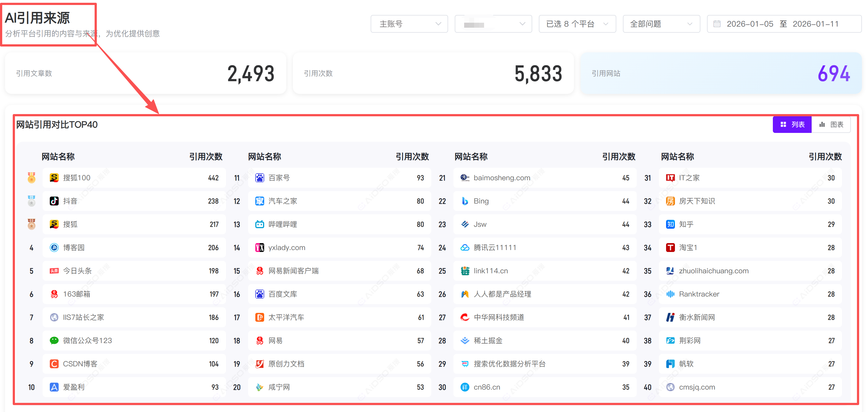The height and width of the screenshot is (412, 868).
Task: Open the 主账号 account dropdown
Action: (x=409, y=24)
